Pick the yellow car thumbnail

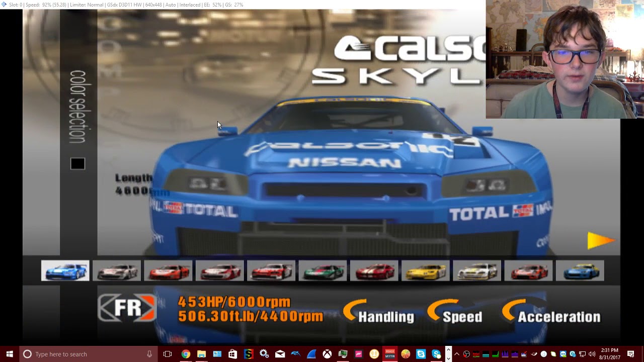coord(425,271)
